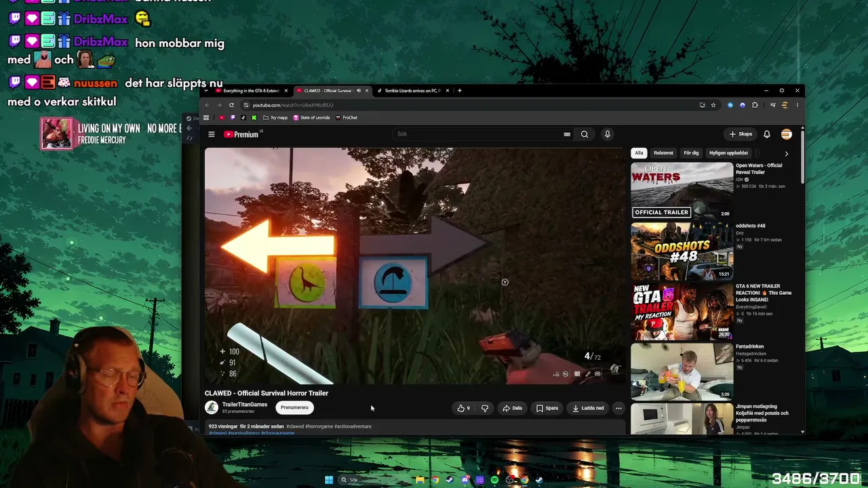Open the TrailerTitanGames channel avatar
Screen dimensions: 868x488
coord(212,407)
